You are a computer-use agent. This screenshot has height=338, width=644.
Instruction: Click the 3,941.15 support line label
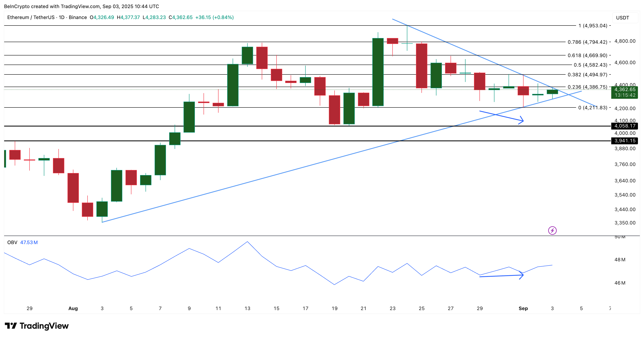pyautogui.click(x=625, y=141)
